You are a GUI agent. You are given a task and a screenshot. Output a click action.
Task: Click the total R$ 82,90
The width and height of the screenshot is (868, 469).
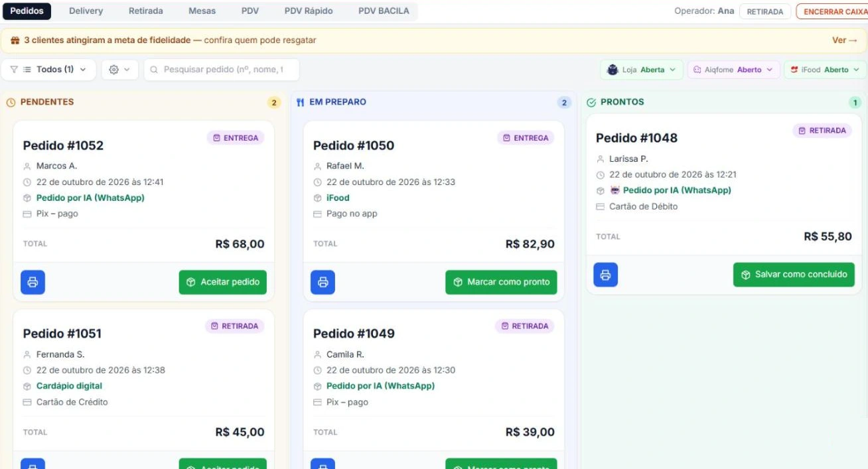pyautogui.click(x=530, y=244)
